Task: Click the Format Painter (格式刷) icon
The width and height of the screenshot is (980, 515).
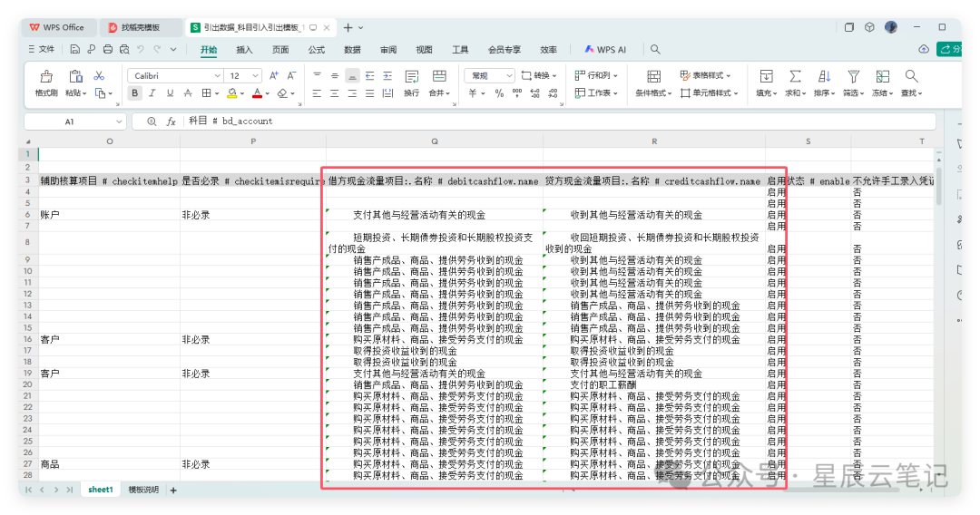Action: tap(46, 77)
